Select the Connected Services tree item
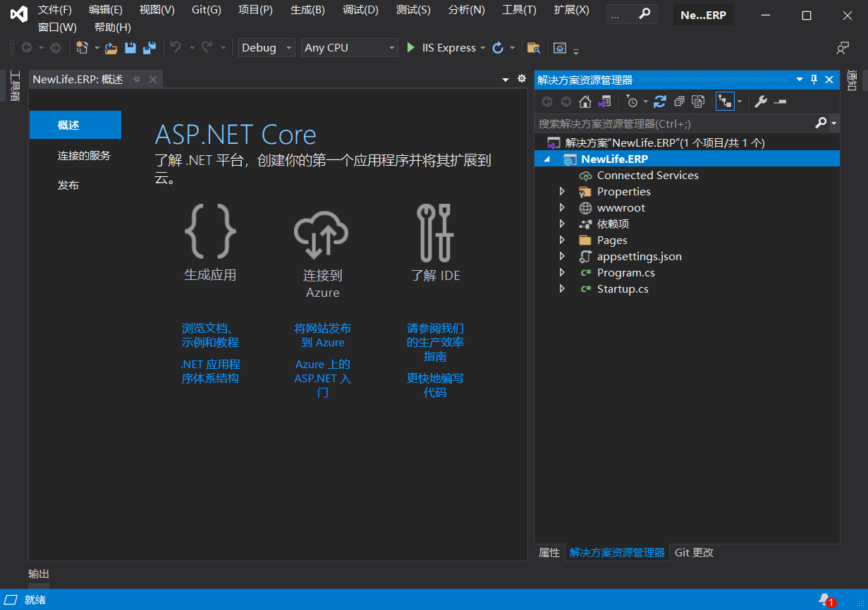The width and height of the screenshot is (868, 610). click(x=647, y=176)
